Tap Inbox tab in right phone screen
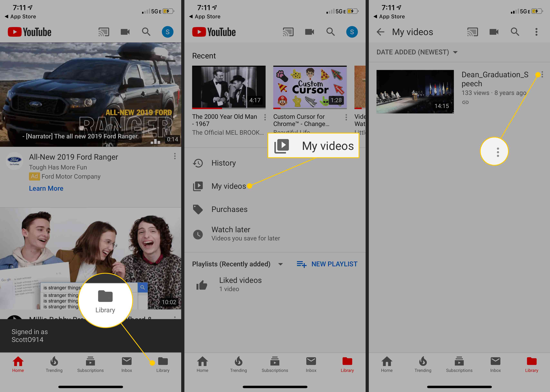The width and height of the screenshot is (550, 392). tap(495, 364)
